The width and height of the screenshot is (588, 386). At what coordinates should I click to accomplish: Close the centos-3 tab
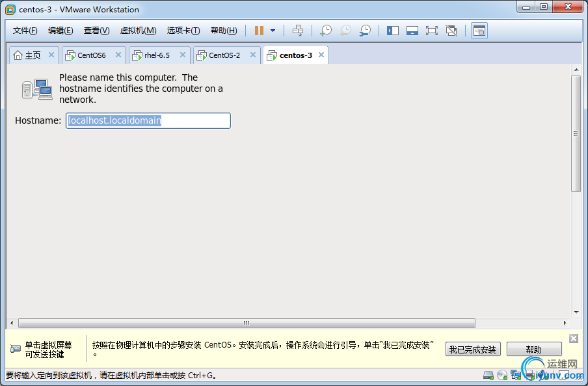pos(321,55)
